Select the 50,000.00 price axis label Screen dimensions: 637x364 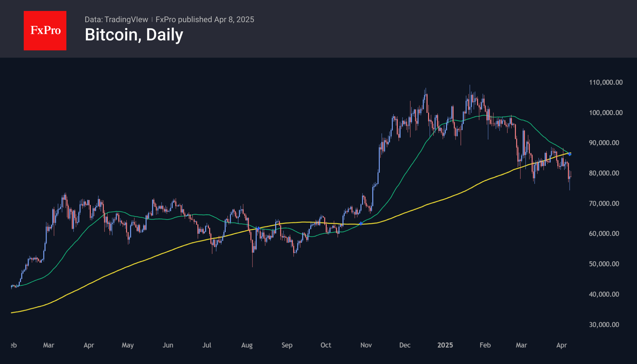tap(604, 264)
